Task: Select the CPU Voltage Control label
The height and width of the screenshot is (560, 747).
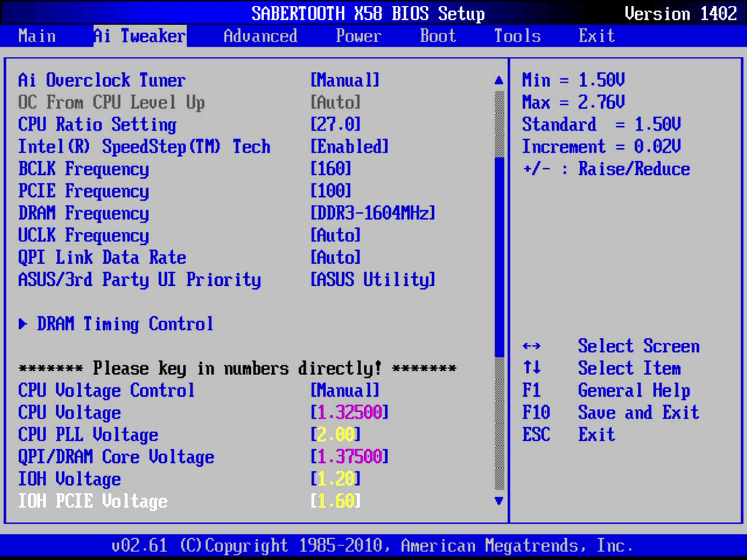Action: coord(107,391)
